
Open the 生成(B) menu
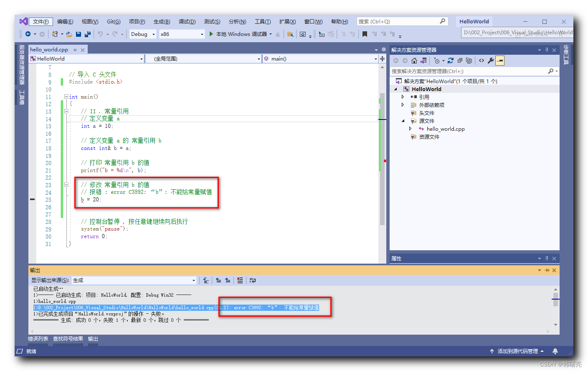pos(162,22)
